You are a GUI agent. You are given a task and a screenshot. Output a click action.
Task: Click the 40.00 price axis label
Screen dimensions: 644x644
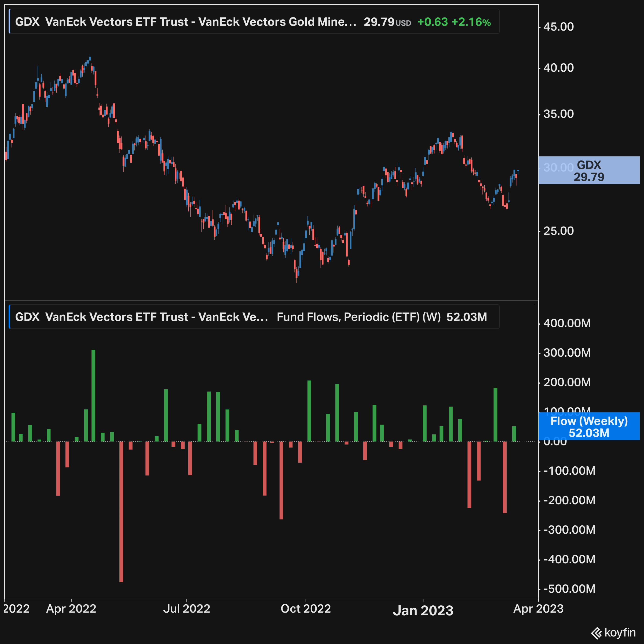tap(559, 68)
